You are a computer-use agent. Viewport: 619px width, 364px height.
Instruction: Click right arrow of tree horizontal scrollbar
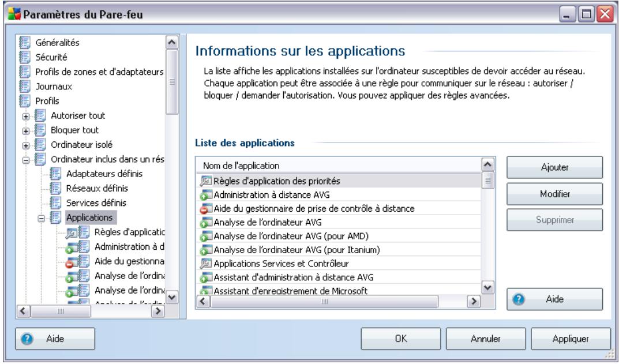[158, 311]
